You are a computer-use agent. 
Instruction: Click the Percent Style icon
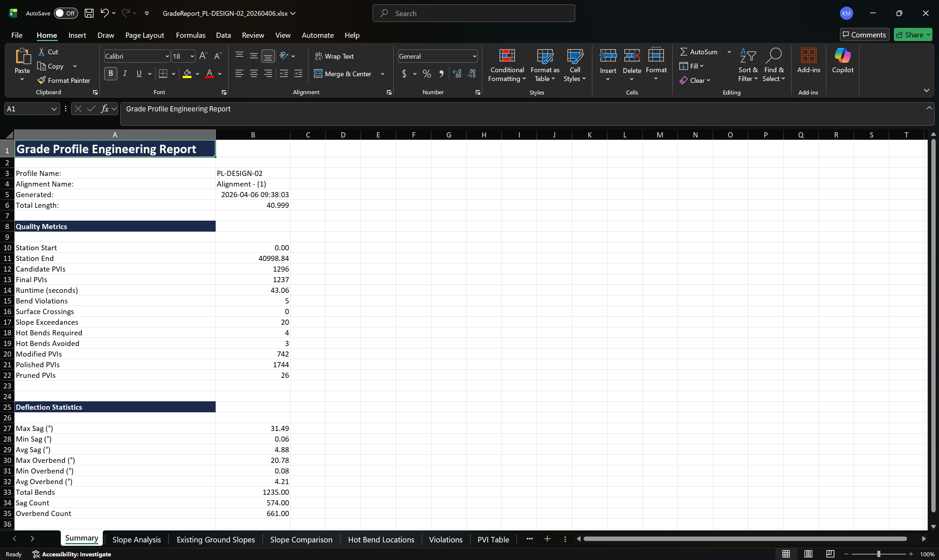tap(427, 74)
